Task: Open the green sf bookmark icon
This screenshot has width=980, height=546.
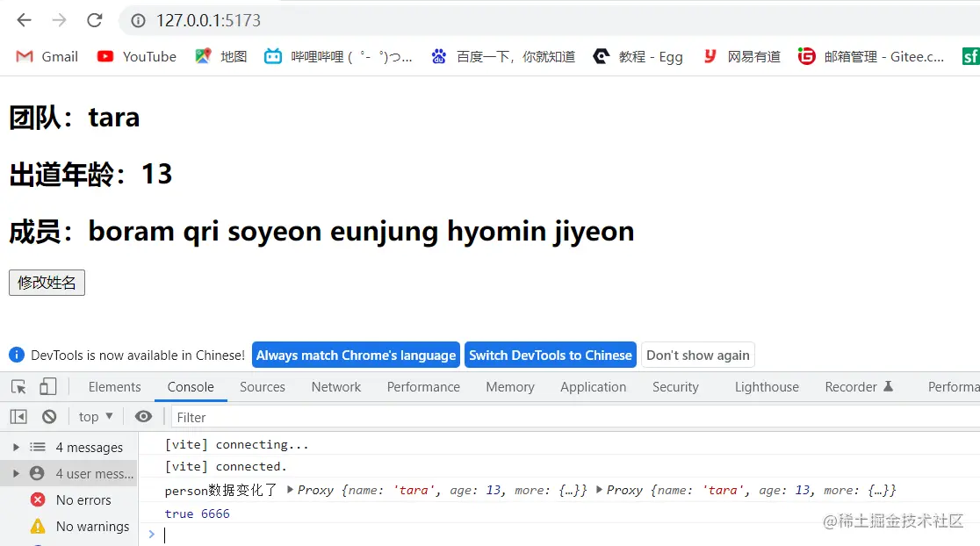Action: point(970,57)
